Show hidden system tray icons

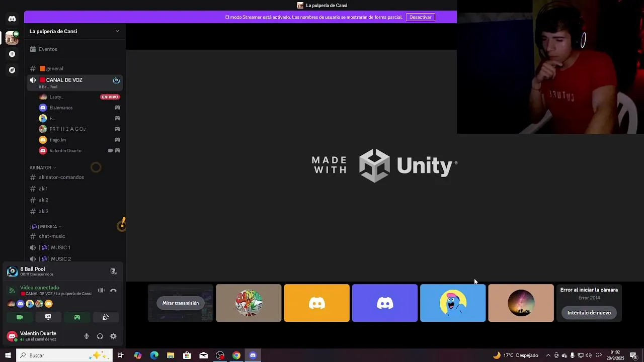[x=548, y=355]
